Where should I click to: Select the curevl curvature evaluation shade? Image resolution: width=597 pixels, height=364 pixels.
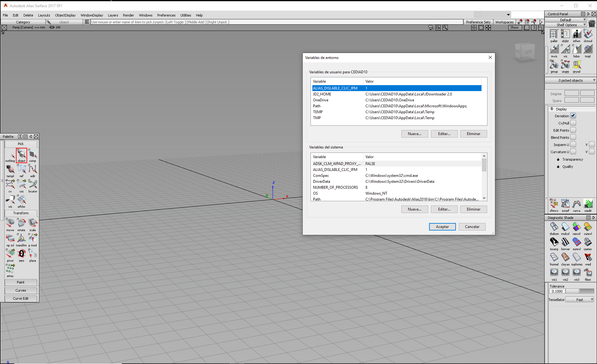pyautogui.click(x=588, y=229)
